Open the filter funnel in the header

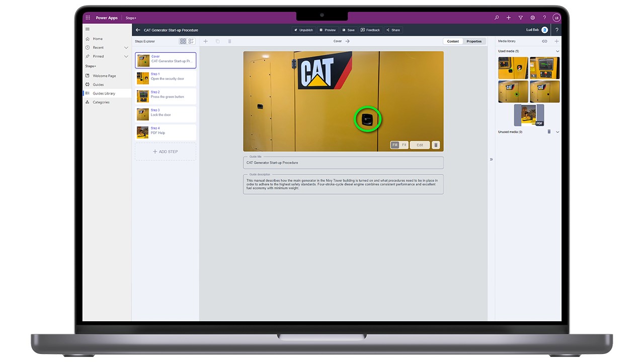(x=521, y=18)
